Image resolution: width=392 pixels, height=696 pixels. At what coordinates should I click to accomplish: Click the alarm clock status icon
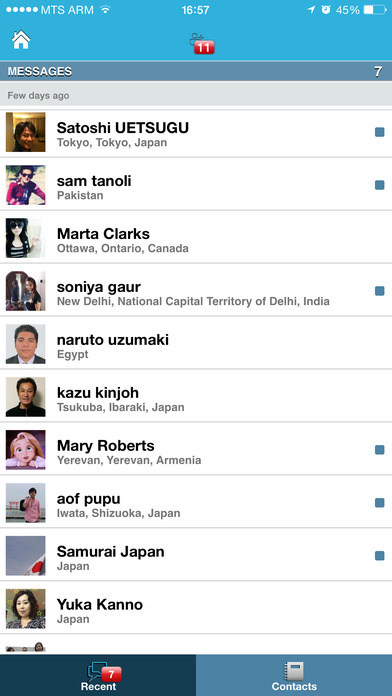(x=326, y=10)
